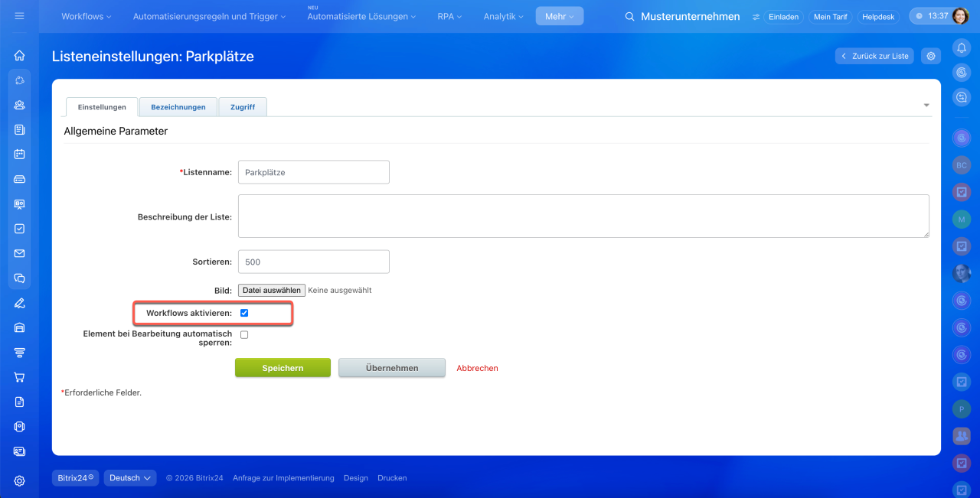The height and width of the screenshot is (498, 980).
Task: Click the Übernehmen button
Action: 392,368
